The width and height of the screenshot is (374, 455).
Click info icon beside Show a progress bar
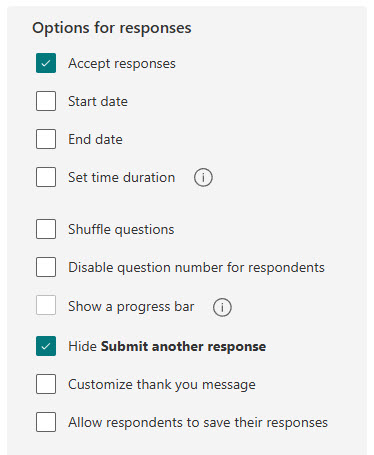pyautogui.click(x=222, y=307)
